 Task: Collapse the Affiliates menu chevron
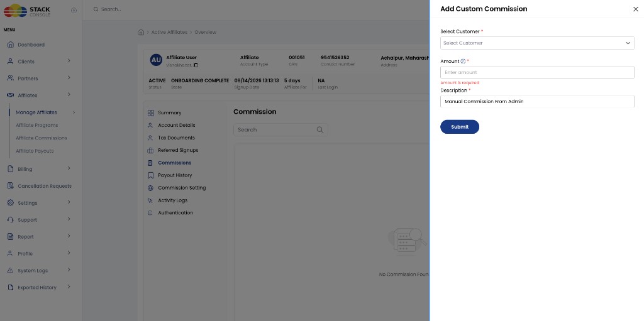click(x=69, y=94)
